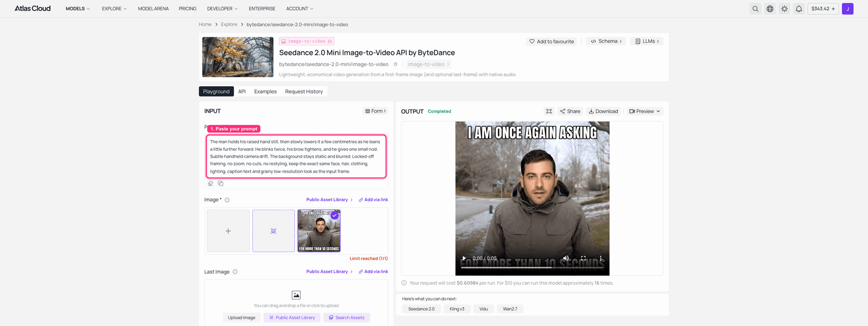This screenshot has height=326, width=868.
Task: Open the language globe icon
Action: (770, 9)
